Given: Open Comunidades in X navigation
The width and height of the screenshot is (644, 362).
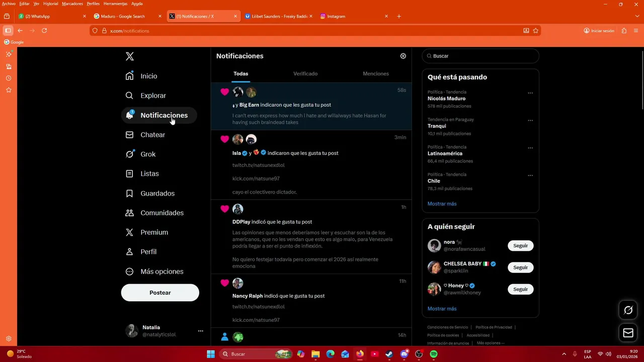Looking at the screenshot, I should point(155,213).
